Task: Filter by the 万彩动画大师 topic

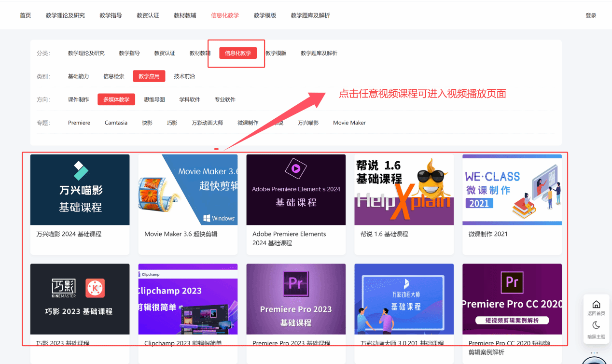Action: tap(207, 123)
